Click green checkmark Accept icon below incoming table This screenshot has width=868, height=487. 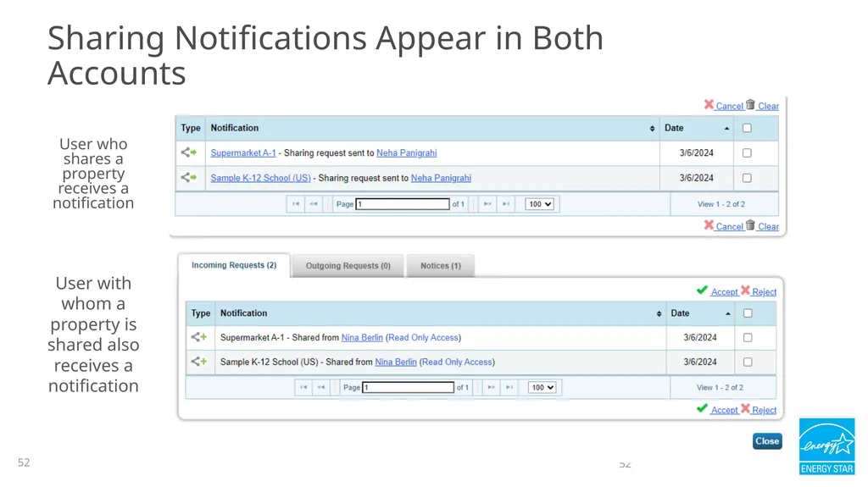click(x=702, y=408)
